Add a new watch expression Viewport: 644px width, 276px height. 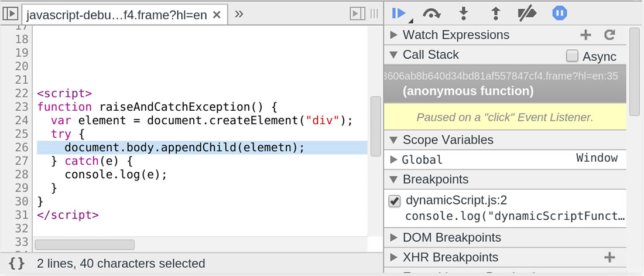tap(585, 35)
